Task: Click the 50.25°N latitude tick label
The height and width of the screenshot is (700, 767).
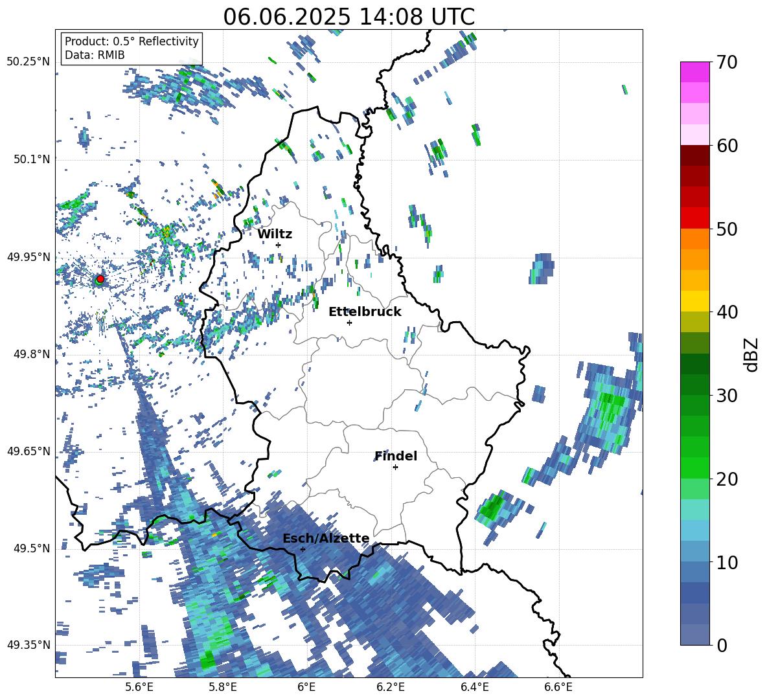Action: coord(29,62)
